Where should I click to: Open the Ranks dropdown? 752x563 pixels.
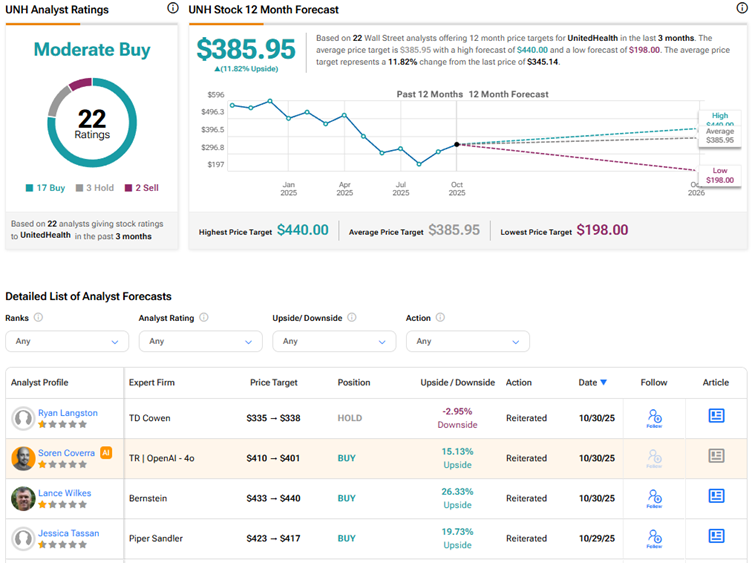click(x=67, y=341)
